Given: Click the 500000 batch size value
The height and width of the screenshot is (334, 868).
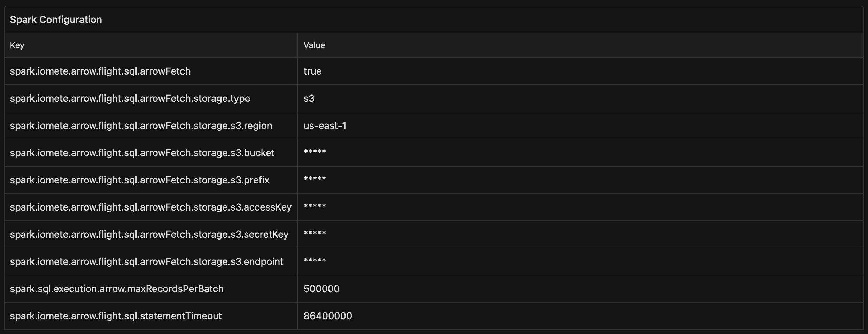Looking at the screenshot, I should coord(321,289).
